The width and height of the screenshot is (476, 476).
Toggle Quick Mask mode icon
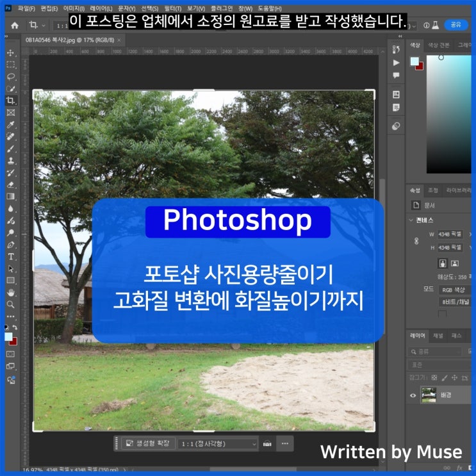[x=11, y=354]
